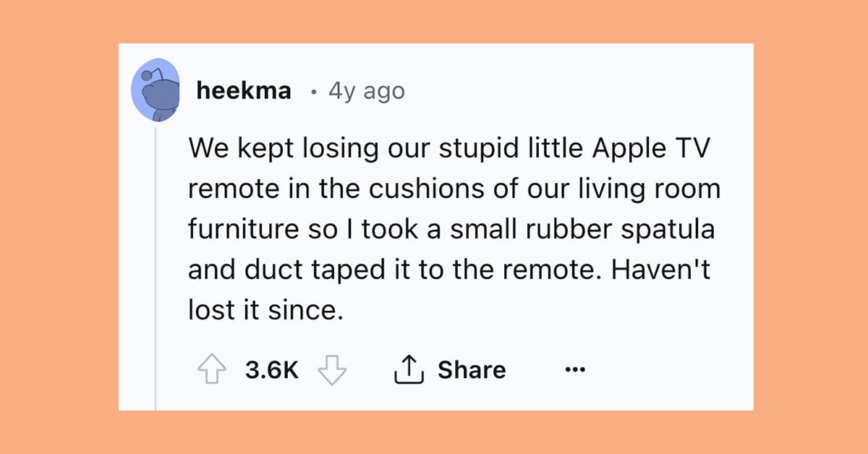Image resolution: width=868 pixels, height=454 pixels.
Task: Click the line 'remote in the cushions'
Action: coord(454,189)
